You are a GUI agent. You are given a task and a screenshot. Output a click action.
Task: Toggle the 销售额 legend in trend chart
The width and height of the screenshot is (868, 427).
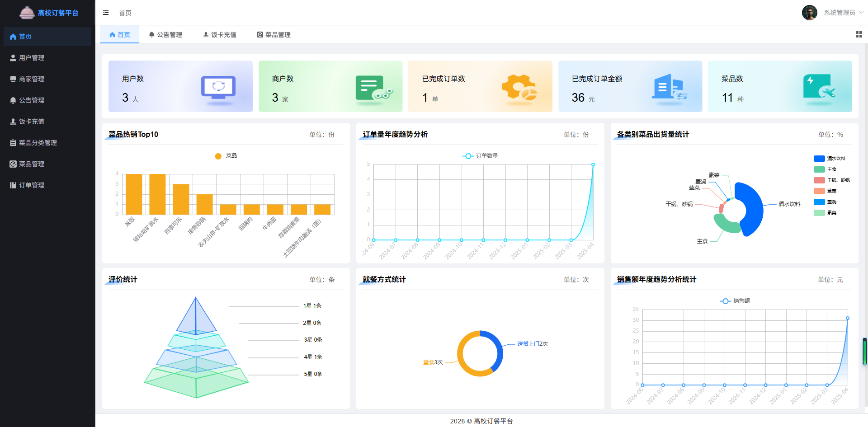734,300
